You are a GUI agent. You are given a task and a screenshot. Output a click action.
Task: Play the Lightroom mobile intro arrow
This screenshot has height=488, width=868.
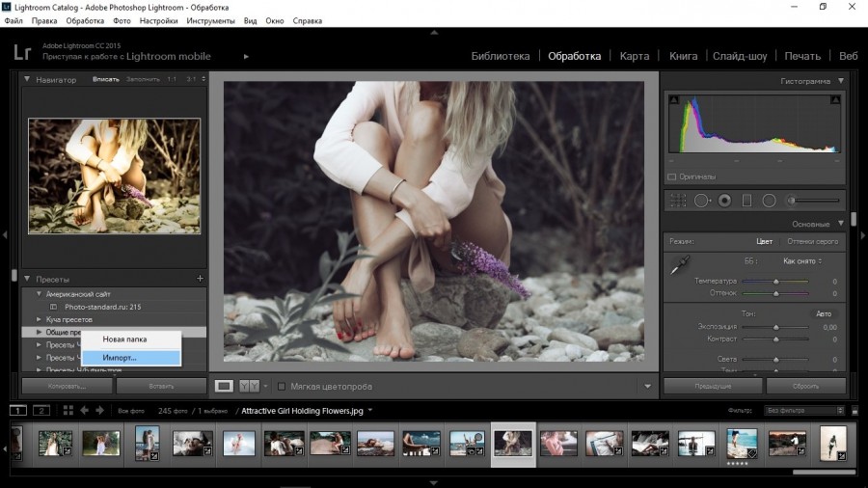pyautogui.click(x=246, y=57)
